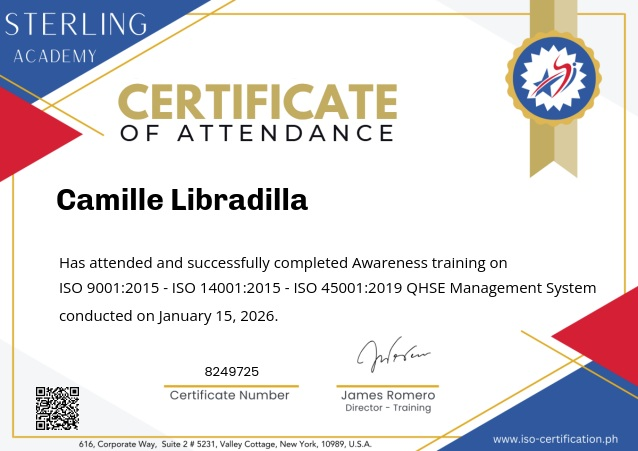The width and height of the screenshot is (638, 451).
Task: Select the name Camille Libradilla
Action: [x=182, y=200]
